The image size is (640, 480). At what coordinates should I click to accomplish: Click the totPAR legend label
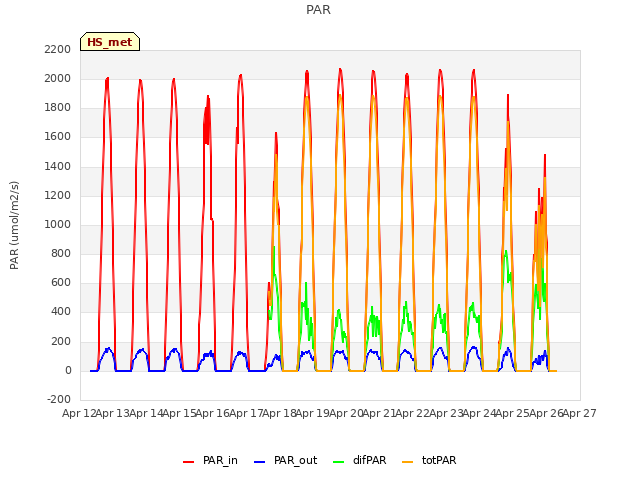click(x=439, y=460)
